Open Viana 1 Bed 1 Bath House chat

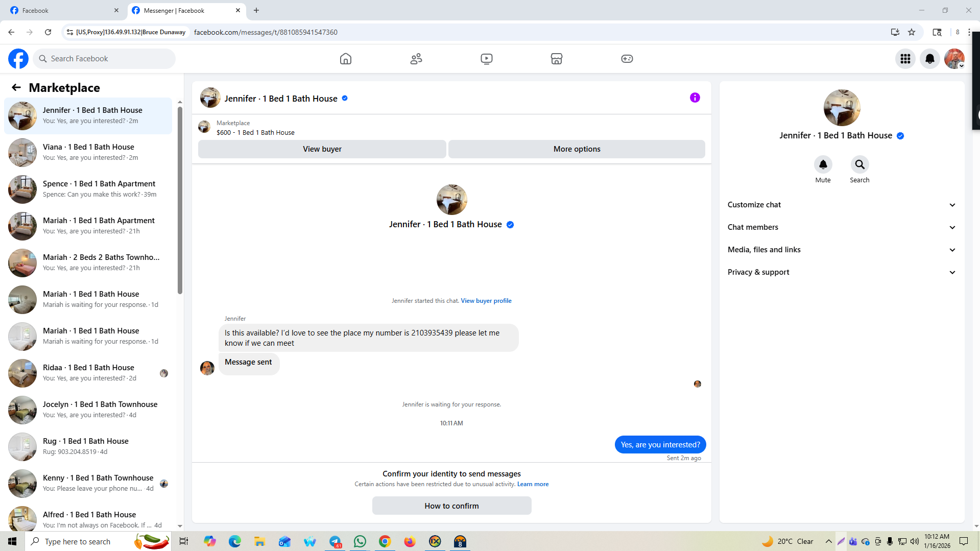point(88,153)
